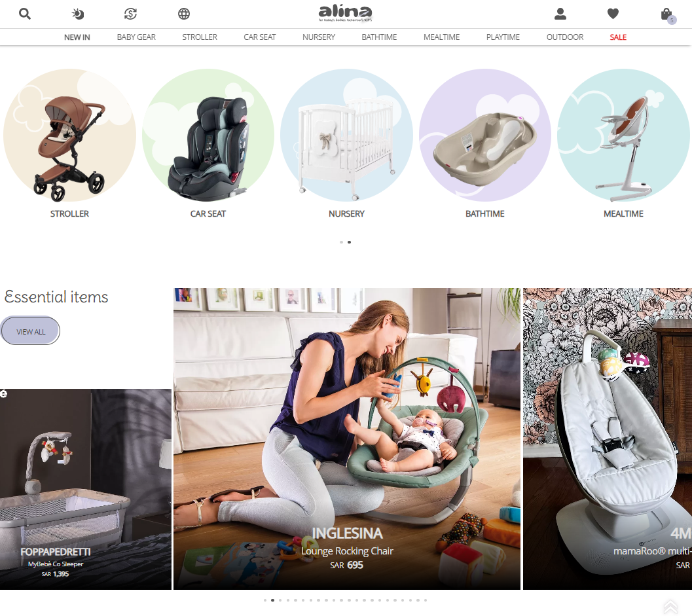Screen dimensions: 692x616
Task: Click the VIEW ALL button
Action: tap(31, 331)
